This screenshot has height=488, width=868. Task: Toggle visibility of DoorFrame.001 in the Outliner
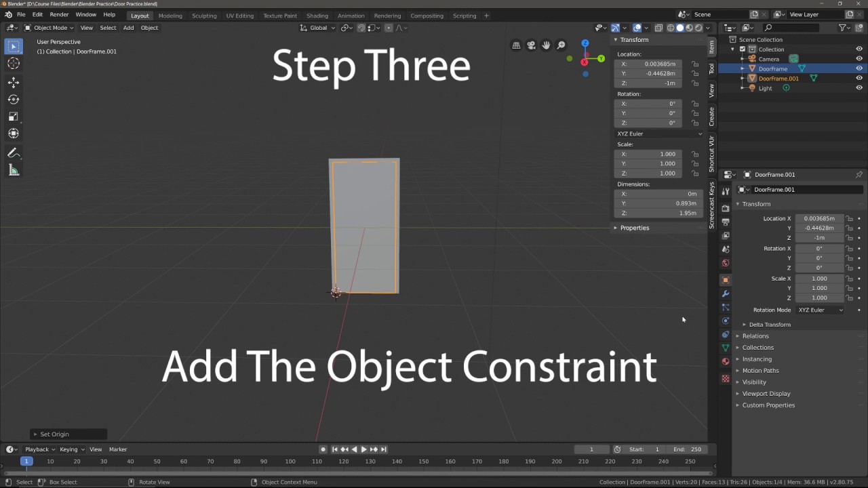(x=859, y=78)
